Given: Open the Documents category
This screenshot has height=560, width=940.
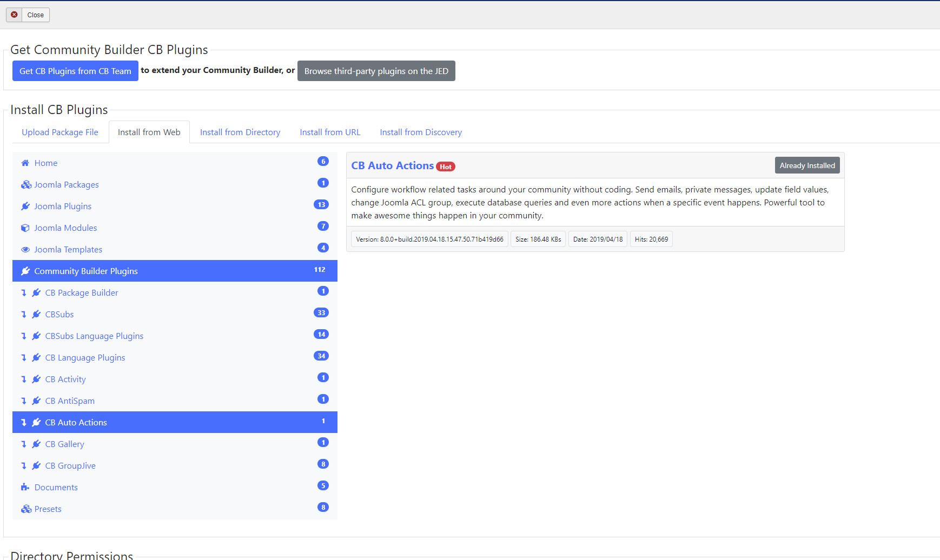Looking at the screenshot, I should point(175,487).
